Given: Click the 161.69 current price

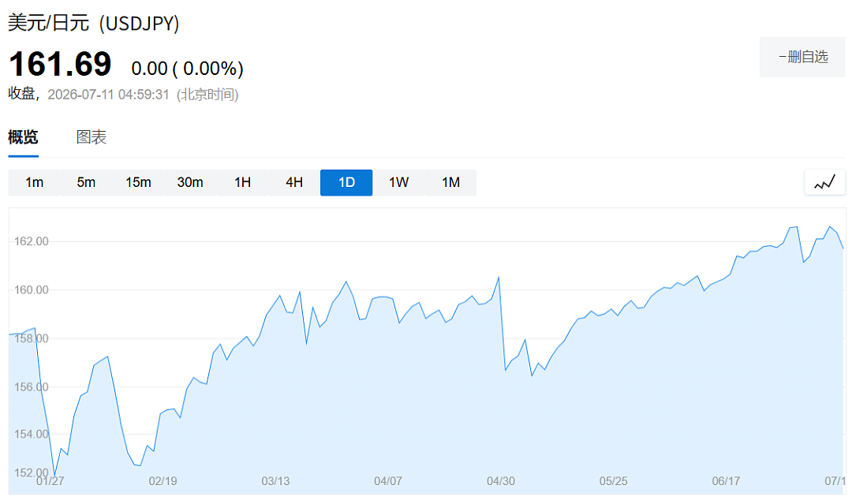Looking at the screenshot, I should pos(60,64).
